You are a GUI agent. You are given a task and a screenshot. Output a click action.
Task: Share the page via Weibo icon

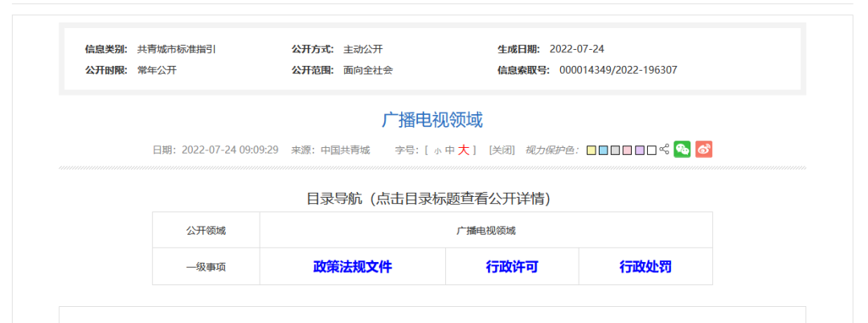[704, 149]
